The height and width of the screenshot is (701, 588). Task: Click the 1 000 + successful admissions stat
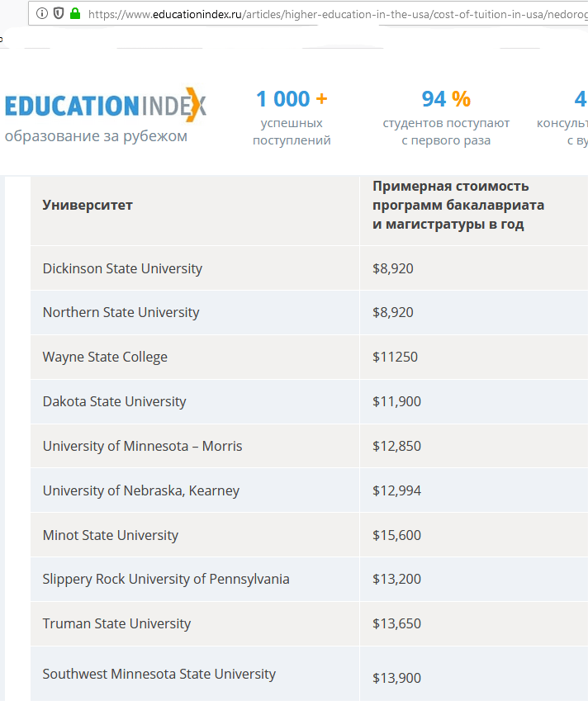(x=292, y=117)
